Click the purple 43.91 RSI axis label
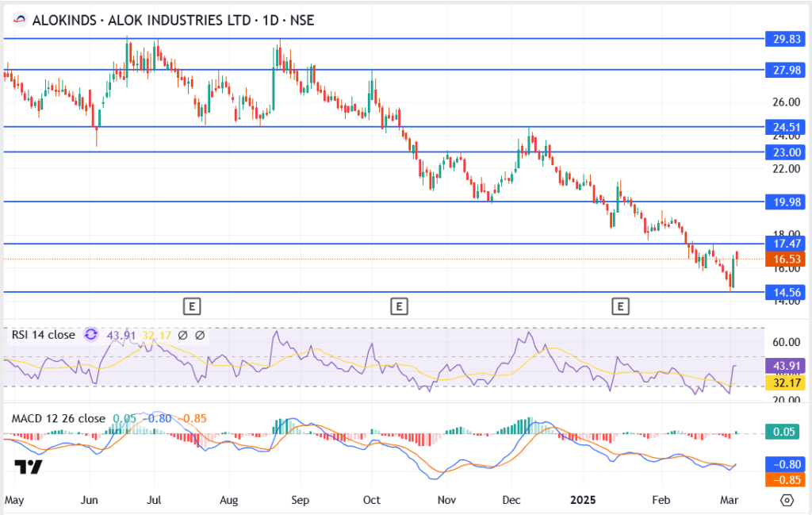This screenshot has height=515, width=812. (x=785, y=366)
